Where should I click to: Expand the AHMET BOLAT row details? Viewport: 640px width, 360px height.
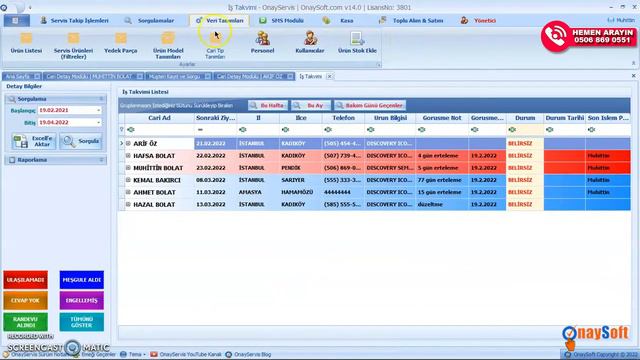pos(128,192)
